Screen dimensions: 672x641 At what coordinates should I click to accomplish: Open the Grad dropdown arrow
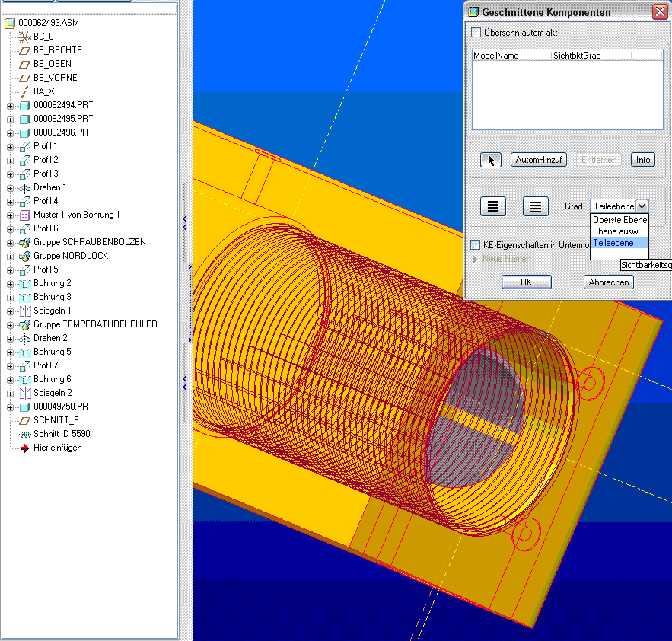pyautogui.click(x=642, y=206)
